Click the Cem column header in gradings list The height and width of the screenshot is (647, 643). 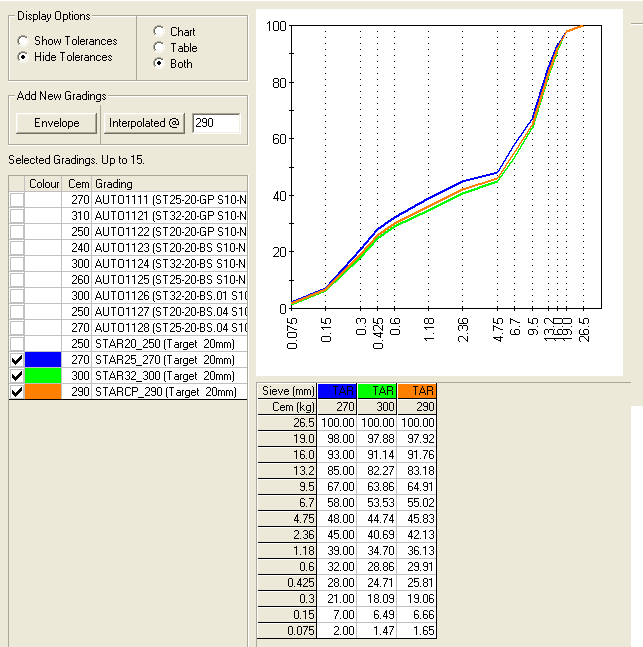click(x=78, y=184)
